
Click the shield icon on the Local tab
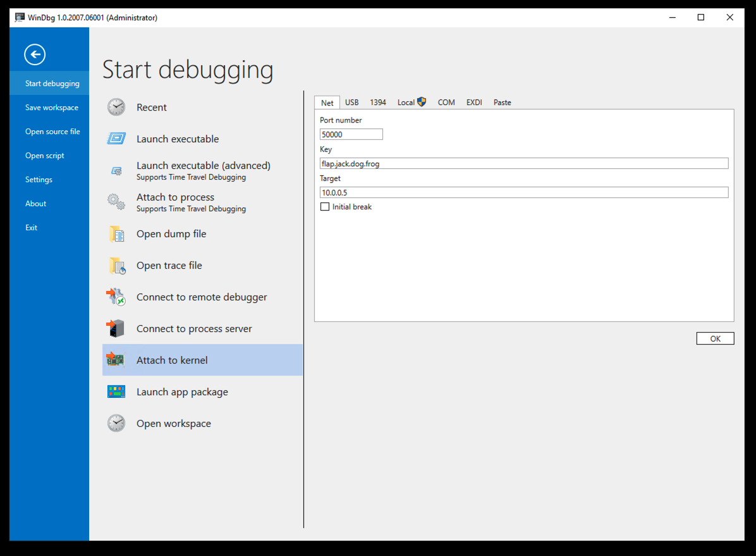tap(422, 102)
